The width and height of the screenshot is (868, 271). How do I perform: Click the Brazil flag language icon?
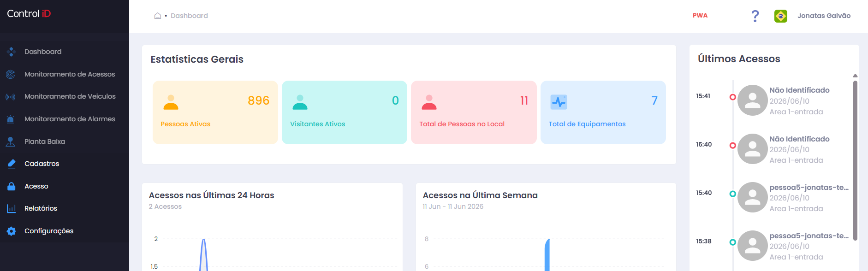781,16
